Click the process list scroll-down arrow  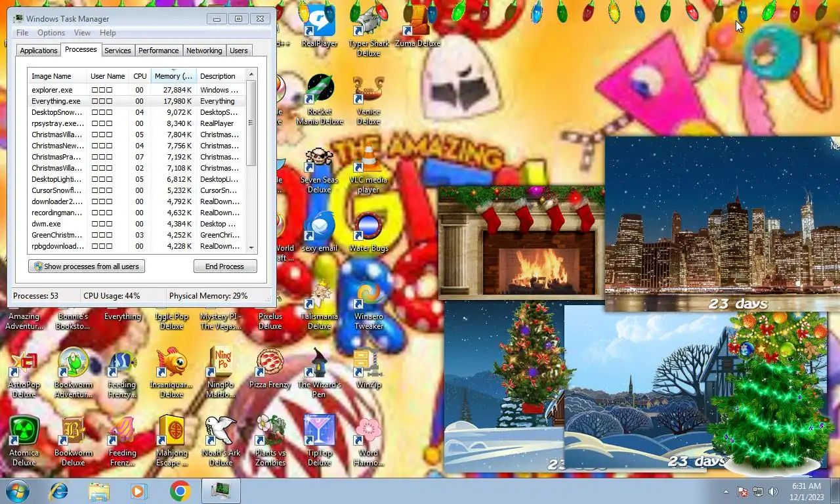pos(251,247)
